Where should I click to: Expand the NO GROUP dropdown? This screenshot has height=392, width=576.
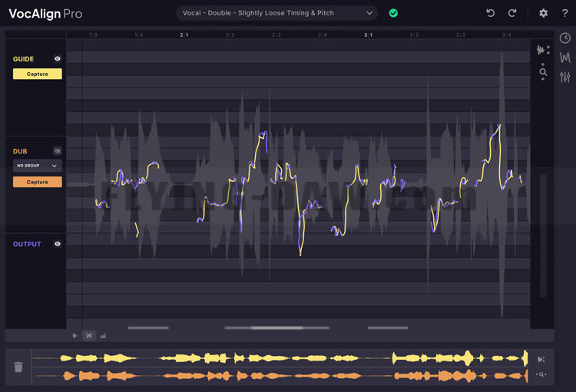click(38, 166)
